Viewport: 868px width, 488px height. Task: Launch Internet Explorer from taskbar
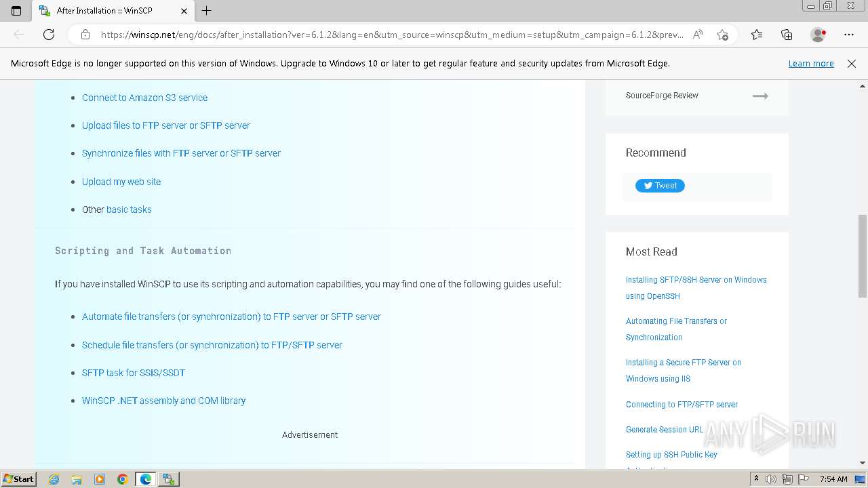tap(54, 479)
